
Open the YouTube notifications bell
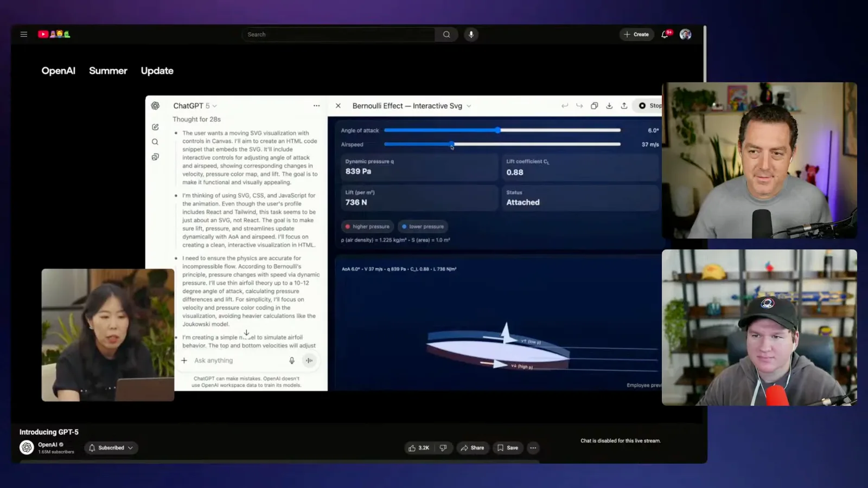pyautogui.click(x=665, y=34)
